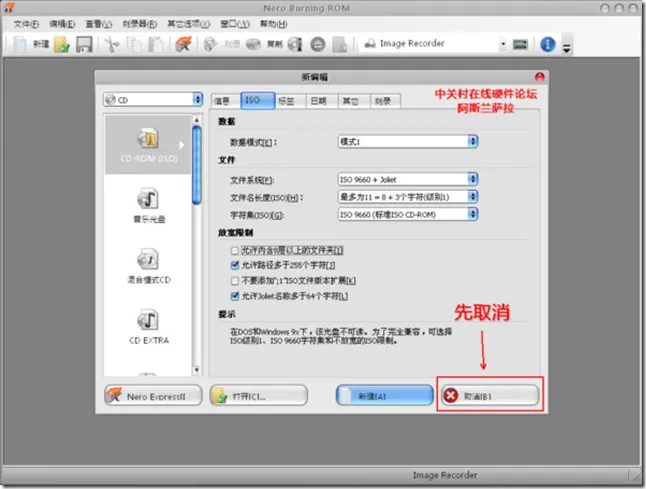Switch to the 其它 tab

[x=354, y=101]
